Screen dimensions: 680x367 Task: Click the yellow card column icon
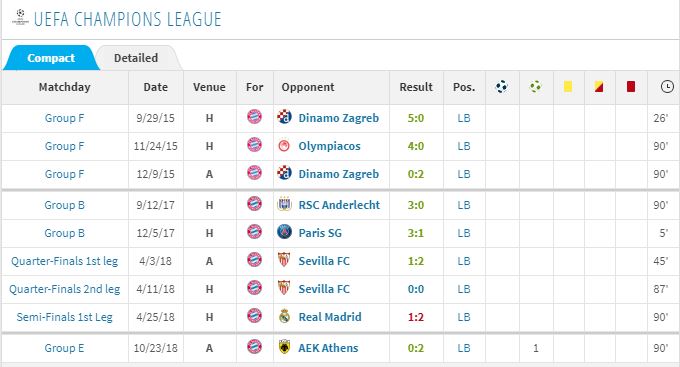click(x=568, y=87)
